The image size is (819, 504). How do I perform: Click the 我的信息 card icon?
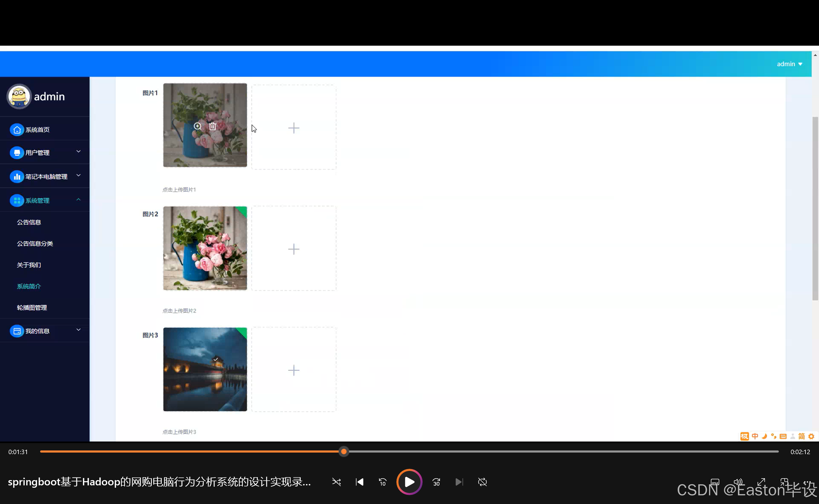tap(17, 331)
